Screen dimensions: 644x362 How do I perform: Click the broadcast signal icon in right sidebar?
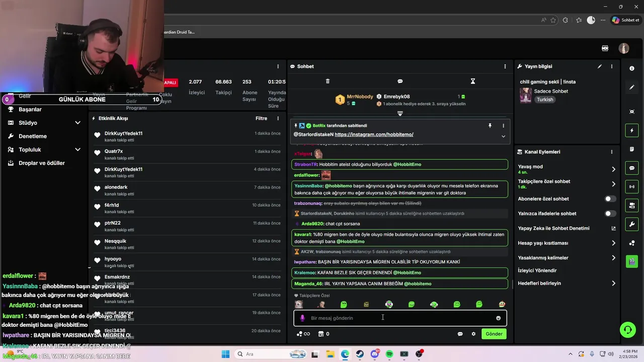pyautogui.click(x=632, y=187)
